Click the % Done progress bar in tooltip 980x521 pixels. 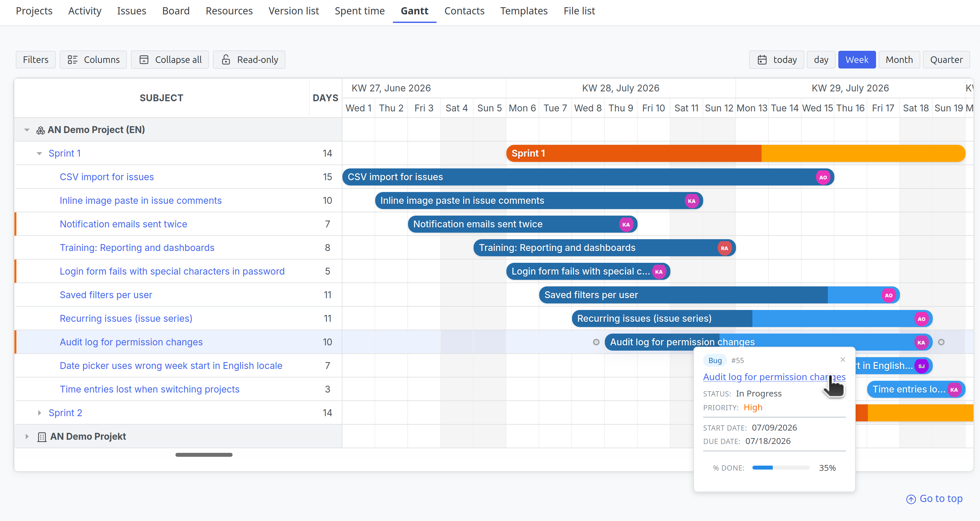point(781,468)
